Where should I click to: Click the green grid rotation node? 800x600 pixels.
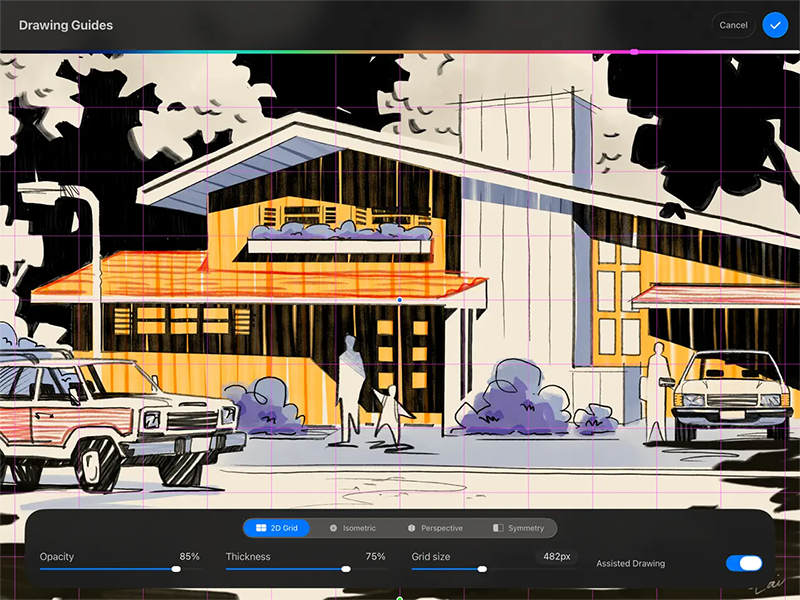point(400,597)
